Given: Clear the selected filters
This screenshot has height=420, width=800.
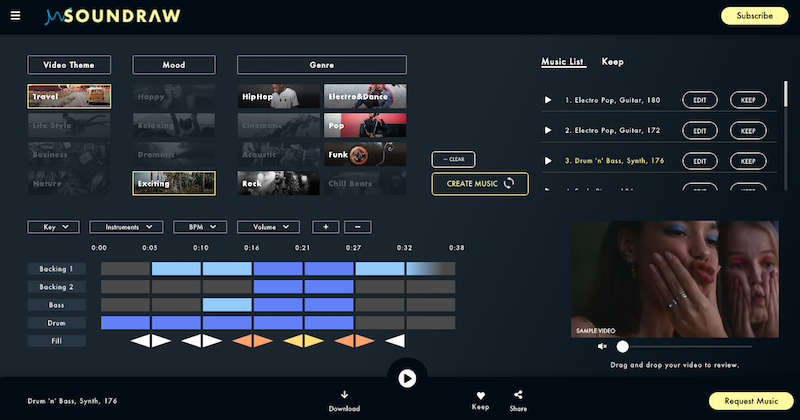Looking at the screenshot, I should (x=454, y=159).
